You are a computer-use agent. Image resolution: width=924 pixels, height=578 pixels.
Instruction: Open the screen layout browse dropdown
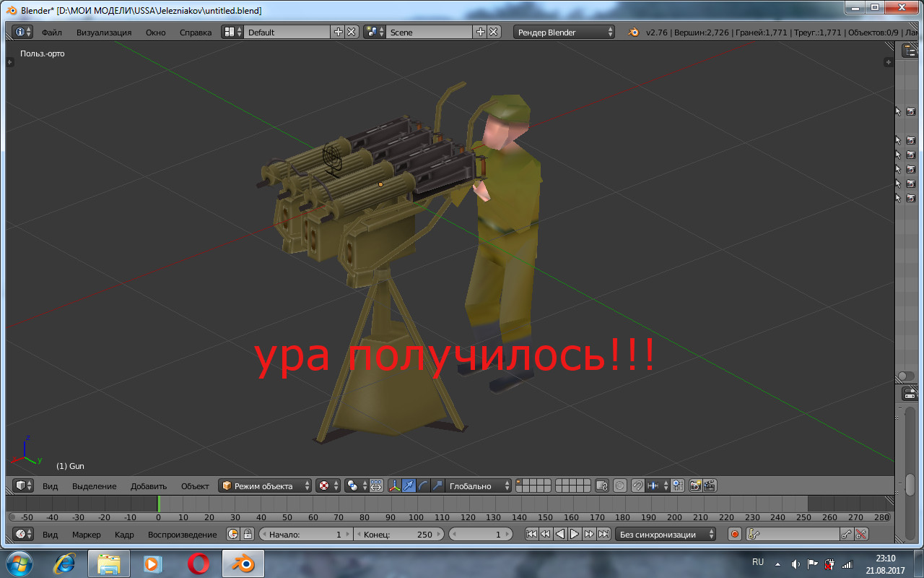coord(232,32)
